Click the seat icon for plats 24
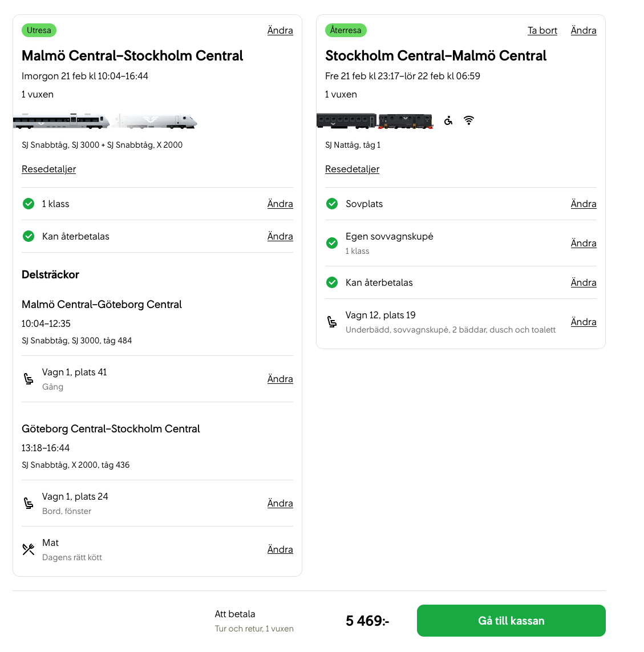 pyautogui.click(x=29, y=503)
